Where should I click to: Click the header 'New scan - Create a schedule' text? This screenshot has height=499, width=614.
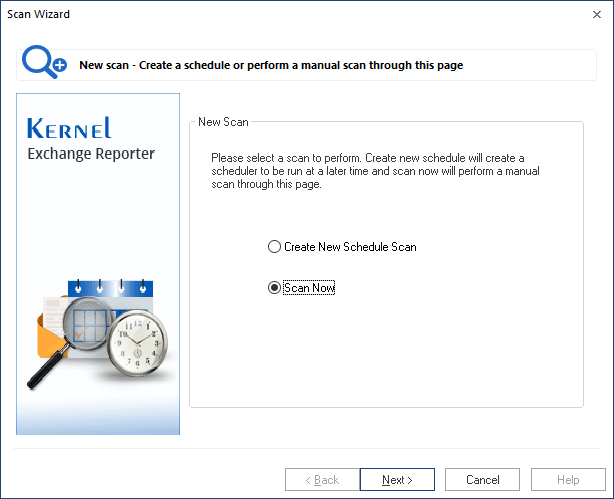[271, 65]
